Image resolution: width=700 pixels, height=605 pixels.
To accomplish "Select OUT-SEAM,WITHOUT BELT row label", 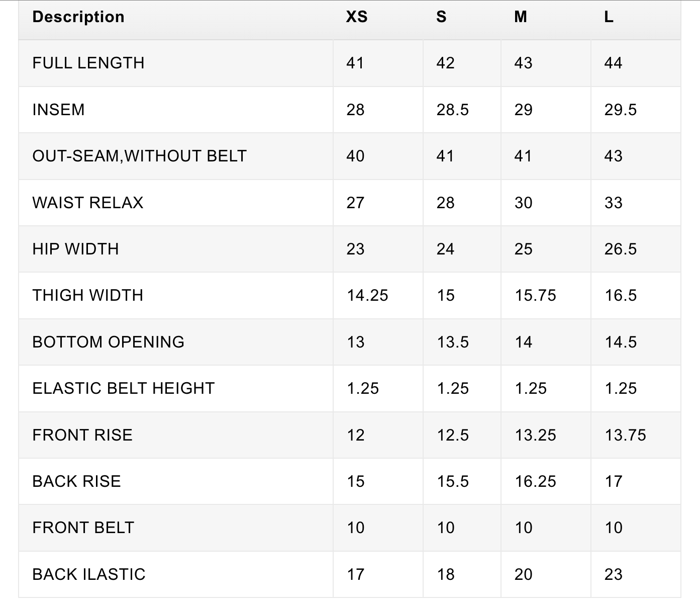I will [x=140, y=156].
